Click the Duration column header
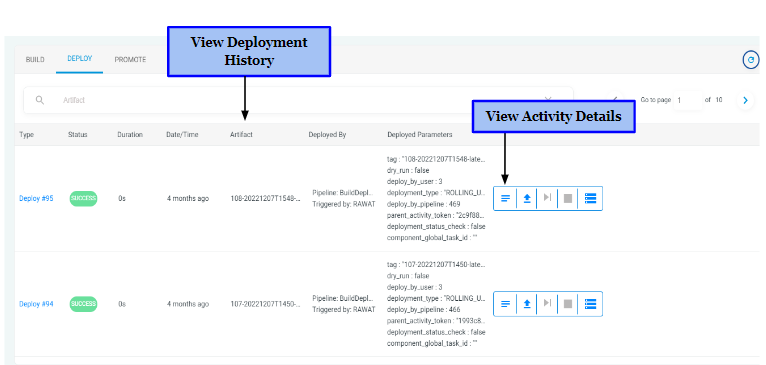The image size is (766, 365). (x=130, y=135)
